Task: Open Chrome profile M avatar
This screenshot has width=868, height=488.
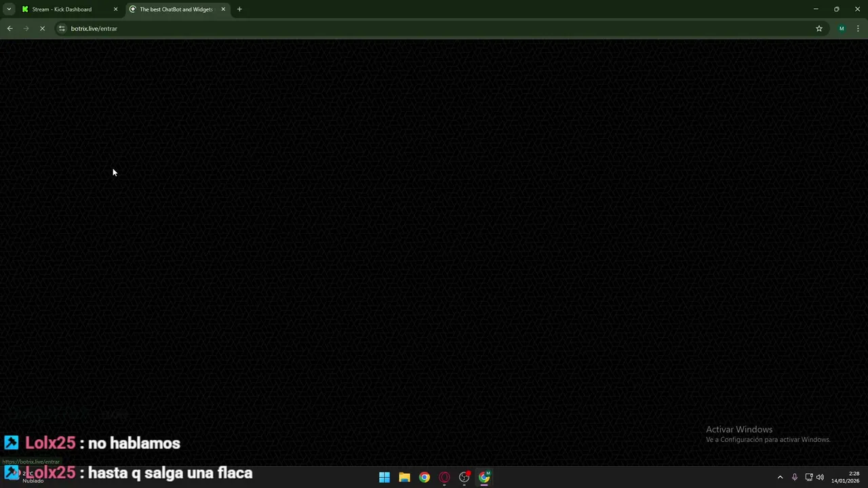Action: click(x=842, y=28)
